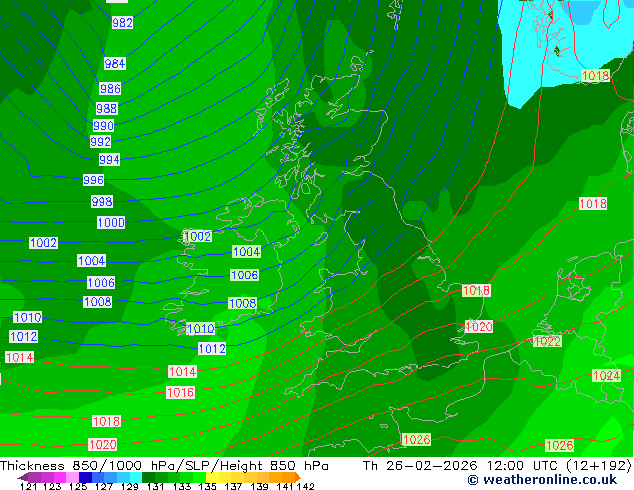Choose the 996 pressure label
The height and width of the screenshot is (490, 634).
point(93,180)
